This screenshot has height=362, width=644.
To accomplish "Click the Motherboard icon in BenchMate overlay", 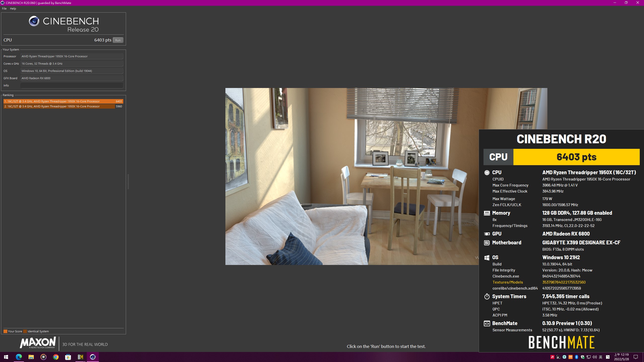I will [487, 243].
